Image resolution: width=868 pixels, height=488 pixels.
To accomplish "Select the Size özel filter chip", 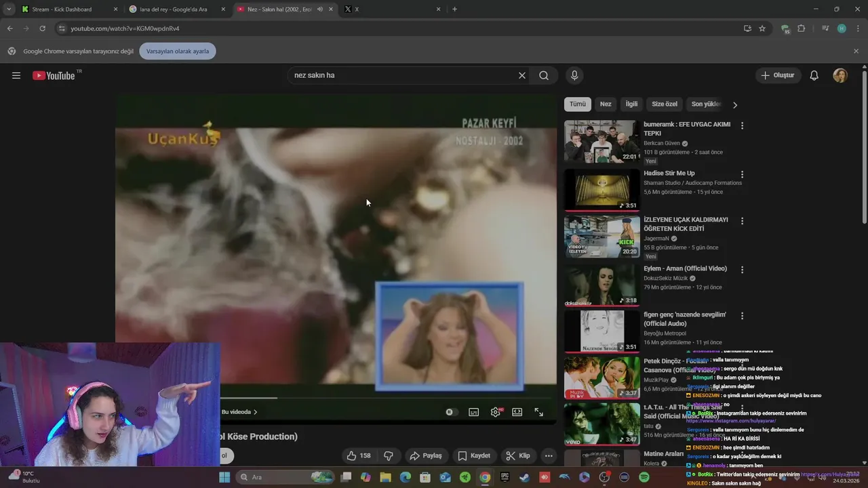I will tap(665, 104).
